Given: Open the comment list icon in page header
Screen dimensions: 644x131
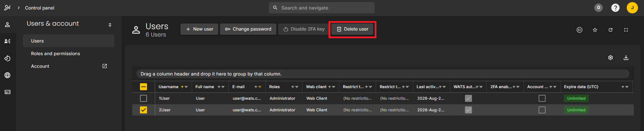Looking at the screenshot, I should click(579, 30).
